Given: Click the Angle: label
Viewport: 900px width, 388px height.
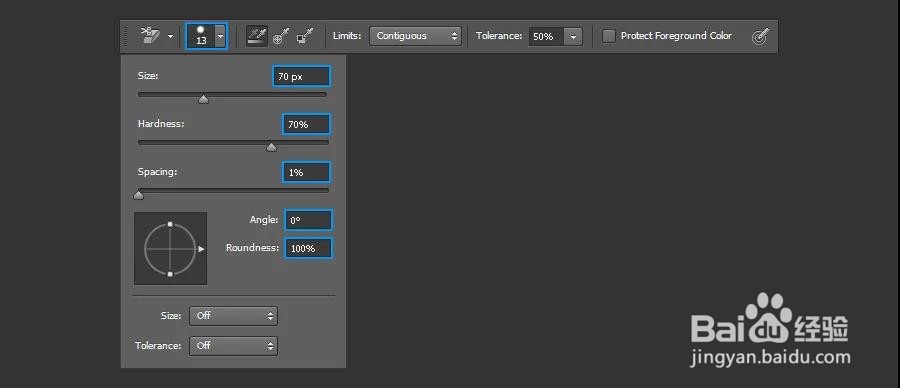Looking at the screenshot, I should pos(264,219).
